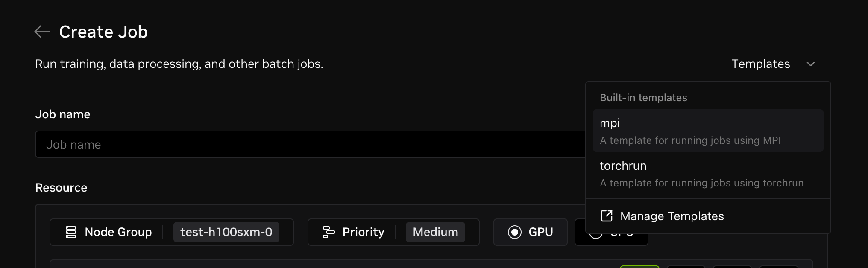868x268 pixels.
Task: Choose the torchrun built-in template
Action: [708, 173]
